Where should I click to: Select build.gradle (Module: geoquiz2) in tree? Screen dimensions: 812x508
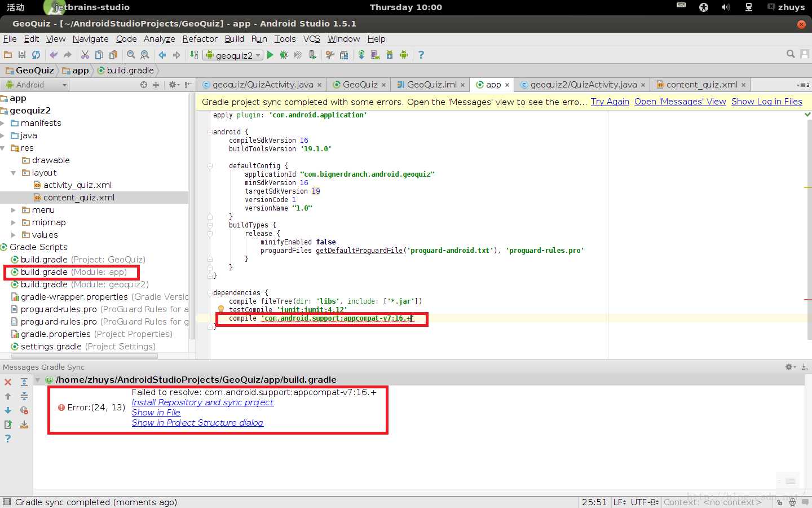(x=85, y=284)
